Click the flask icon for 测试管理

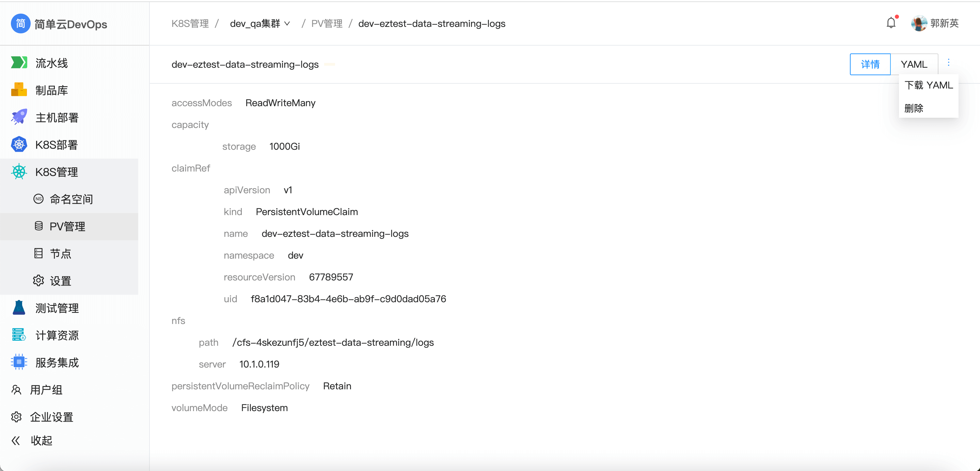[19, 308]
